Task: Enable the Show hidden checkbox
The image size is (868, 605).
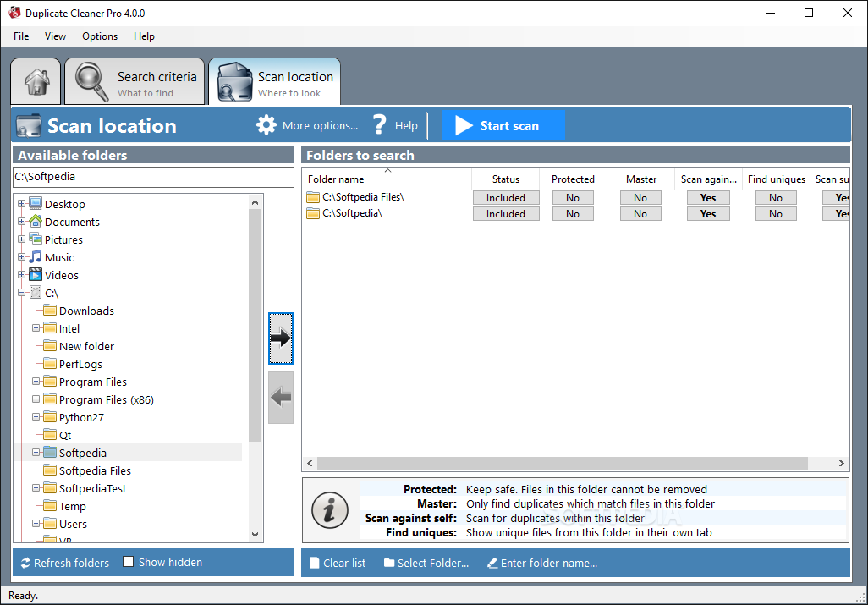Action: tap(128, 561)
